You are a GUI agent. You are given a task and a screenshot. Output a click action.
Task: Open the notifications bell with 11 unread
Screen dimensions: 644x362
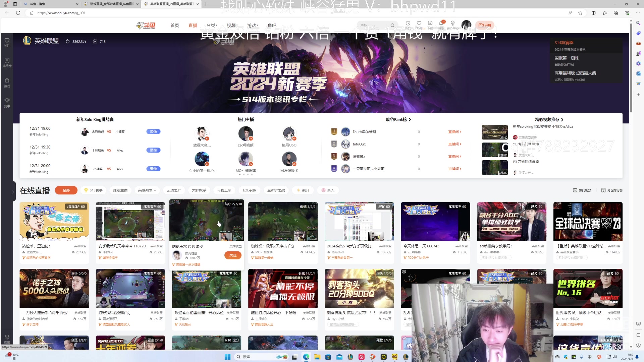441,23
